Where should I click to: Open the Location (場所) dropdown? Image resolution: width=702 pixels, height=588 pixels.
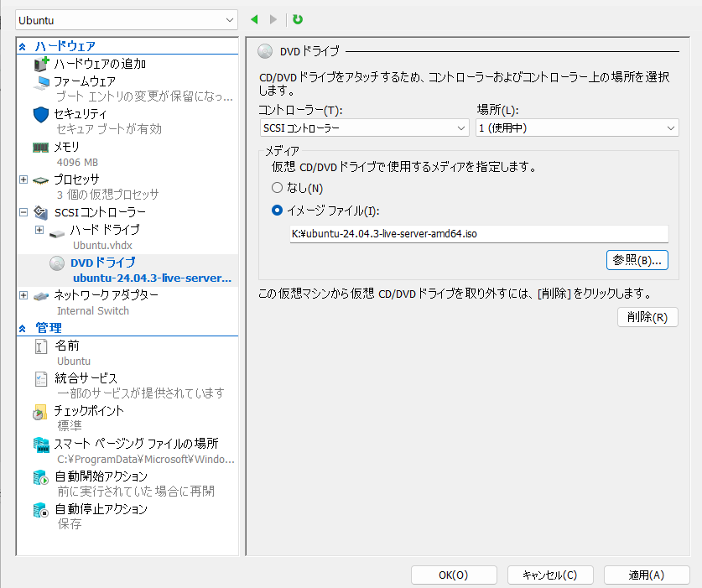(576, 127)
